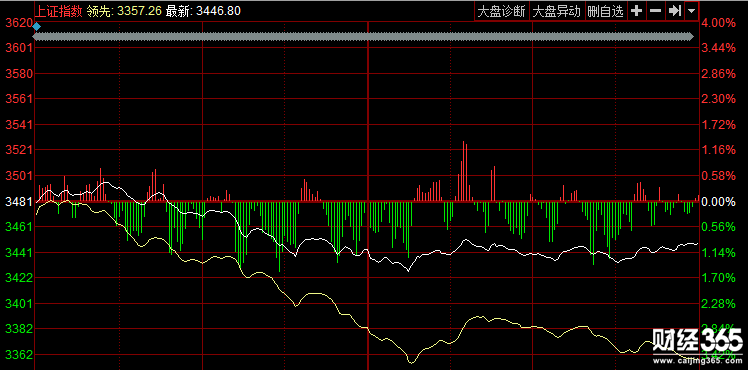The height and width of the screenshot is (370, 748).
Task: Click the minus zoom-out icon
Action: tap(656, 11)
